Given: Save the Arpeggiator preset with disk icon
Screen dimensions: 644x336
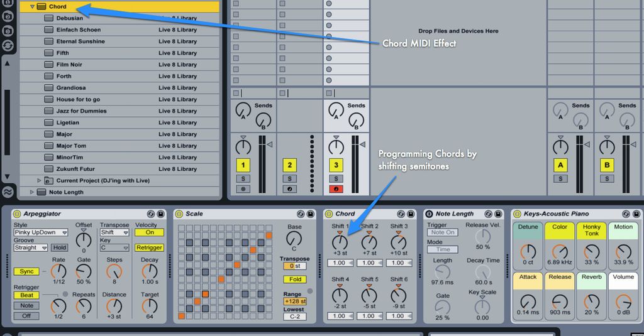Looking at the screenshot, I should coord(160,214).
